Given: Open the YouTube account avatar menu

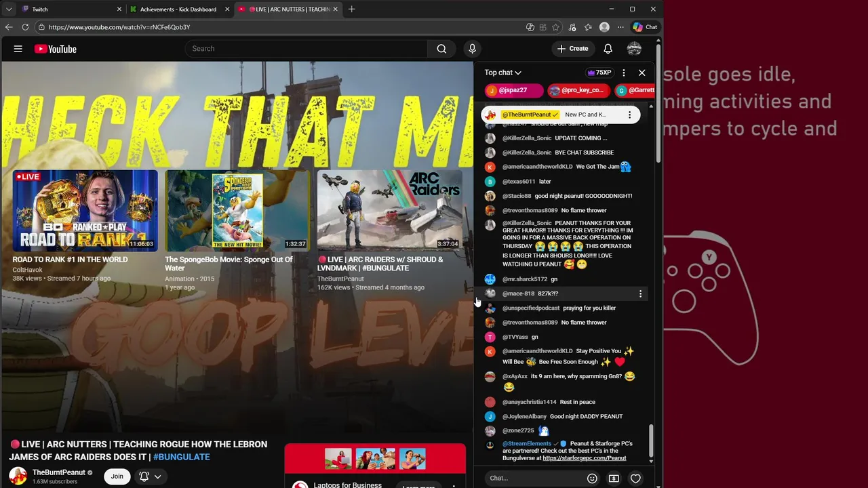Looking at the screenshot, I should (x=634, y=49).
